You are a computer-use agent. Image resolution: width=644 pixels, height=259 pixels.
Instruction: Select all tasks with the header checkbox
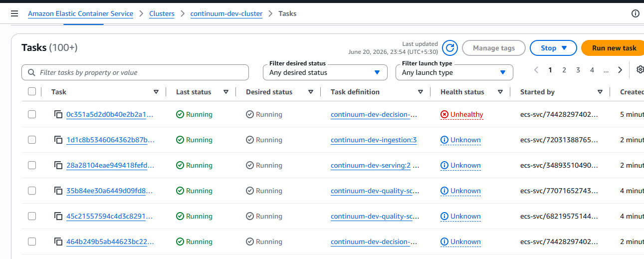32,91
